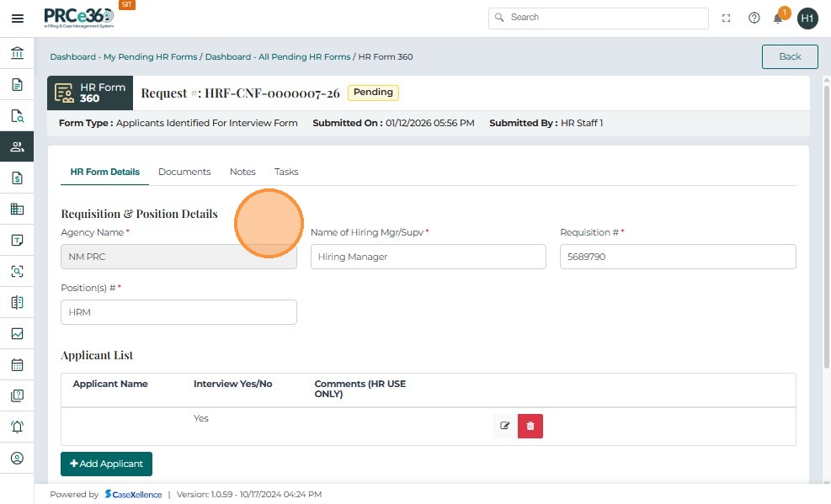Edit the applicant row with pencil icon
The image size is (831, 504).
click(505, 426)
